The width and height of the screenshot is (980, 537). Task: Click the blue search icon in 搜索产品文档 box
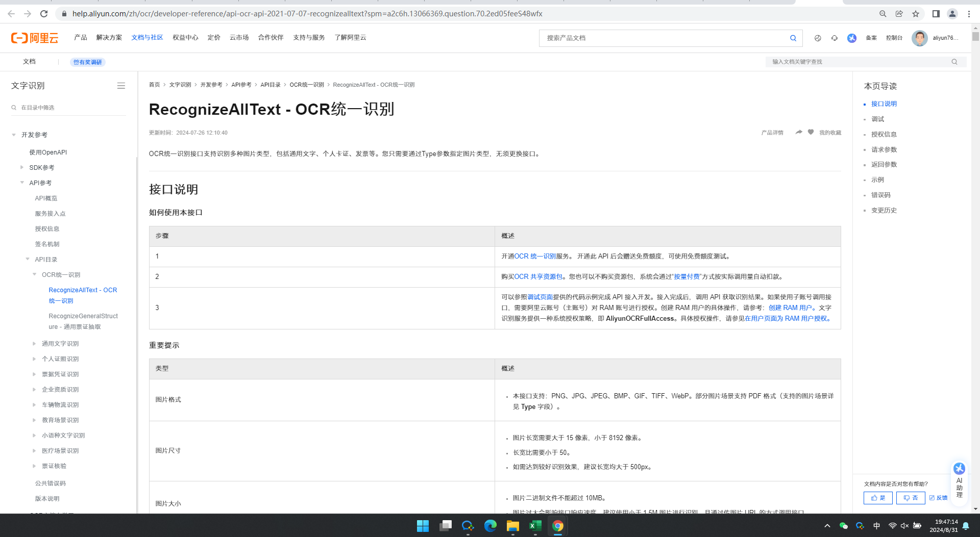(793, 38)
